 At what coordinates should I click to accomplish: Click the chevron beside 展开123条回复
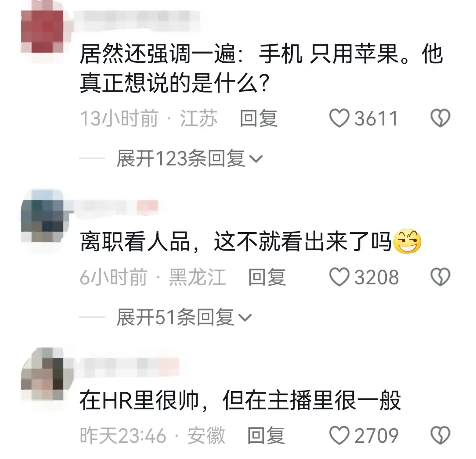256,159
